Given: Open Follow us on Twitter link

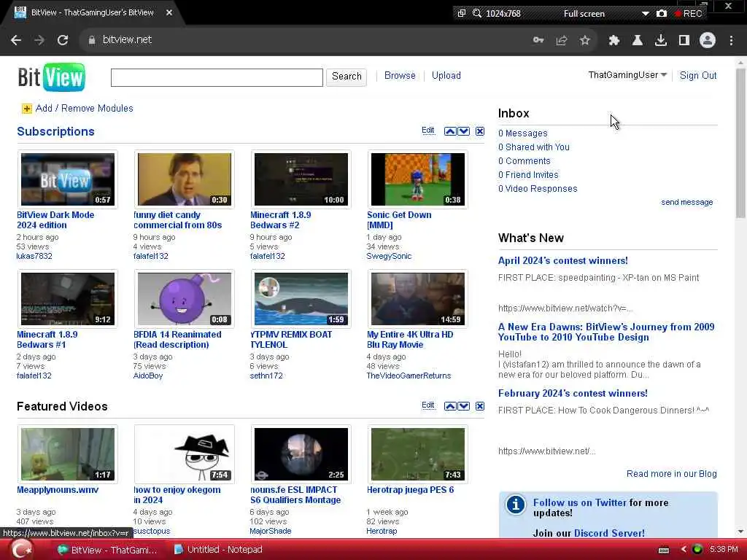Looking at the screenshot, I should [580, 503].
